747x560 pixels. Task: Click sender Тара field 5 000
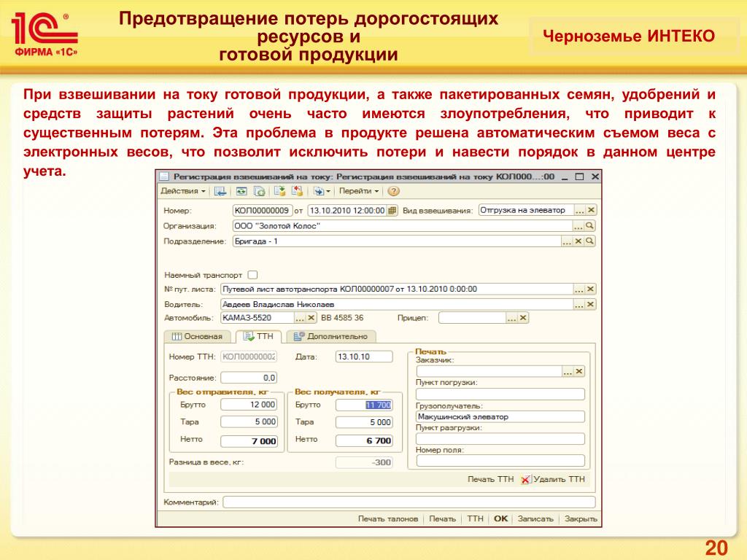click(249, 422)
